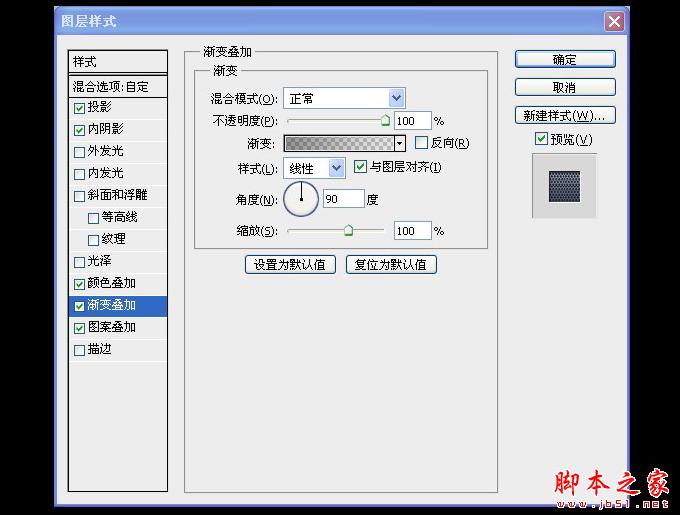Toggle the 图案叠加 checkbox

(x=79, y=328)
